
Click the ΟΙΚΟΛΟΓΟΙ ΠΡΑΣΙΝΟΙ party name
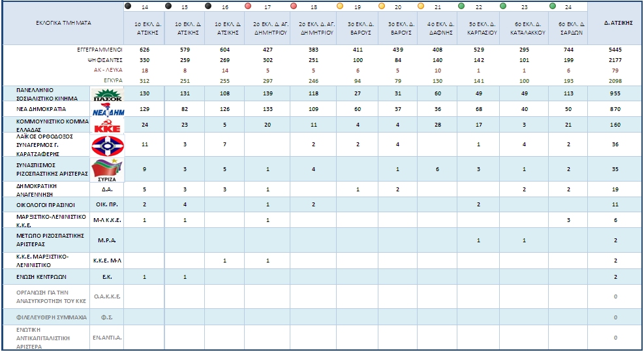pos(45,205)
